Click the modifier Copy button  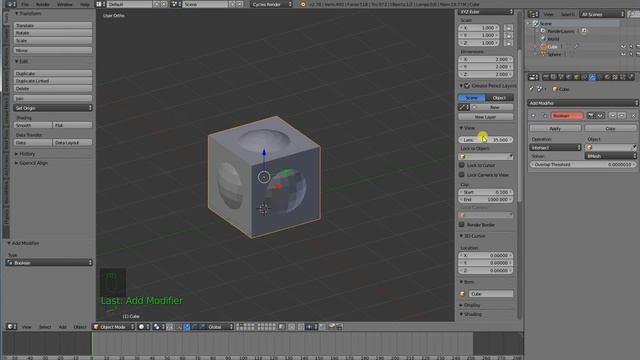[610, 128]
